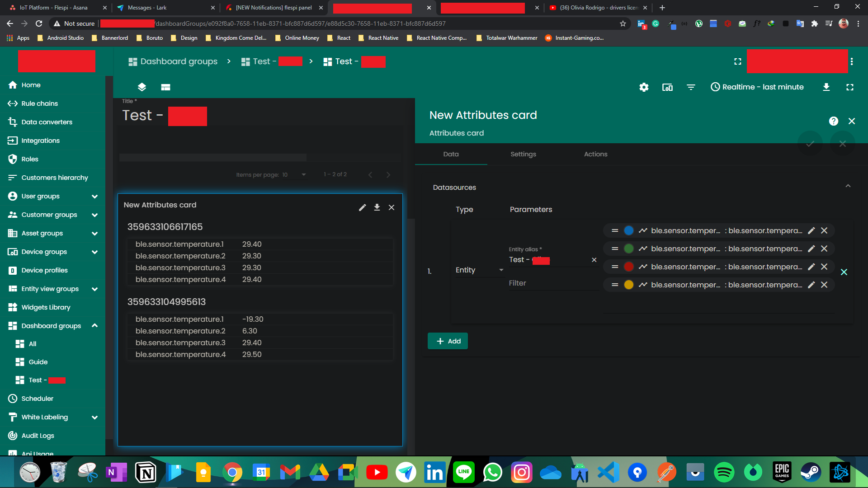Enter fullscreen mode with the expand icon
The height and width of the screenshot is (488, 868).
tap(850, 87)
